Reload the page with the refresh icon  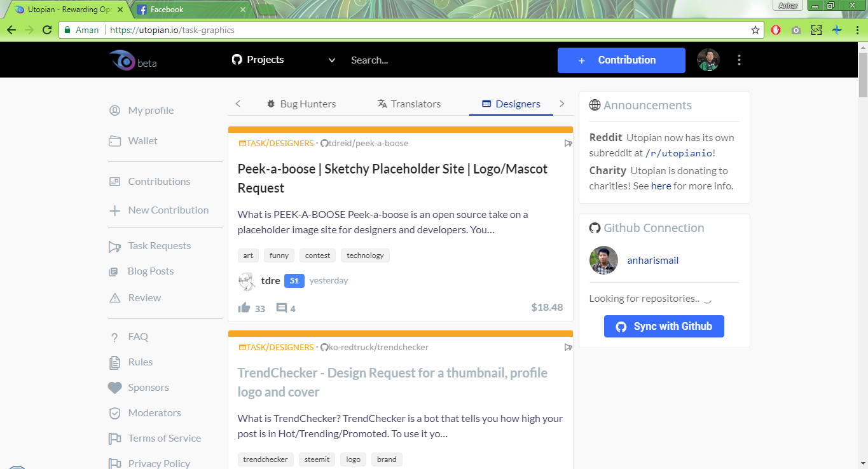pos(46,30)
